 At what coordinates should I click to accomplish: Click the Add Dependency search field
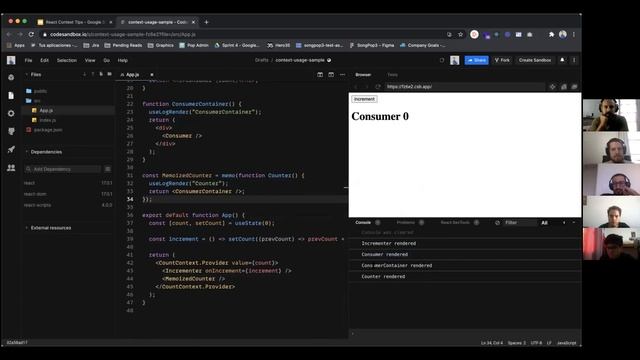[62, 169]
